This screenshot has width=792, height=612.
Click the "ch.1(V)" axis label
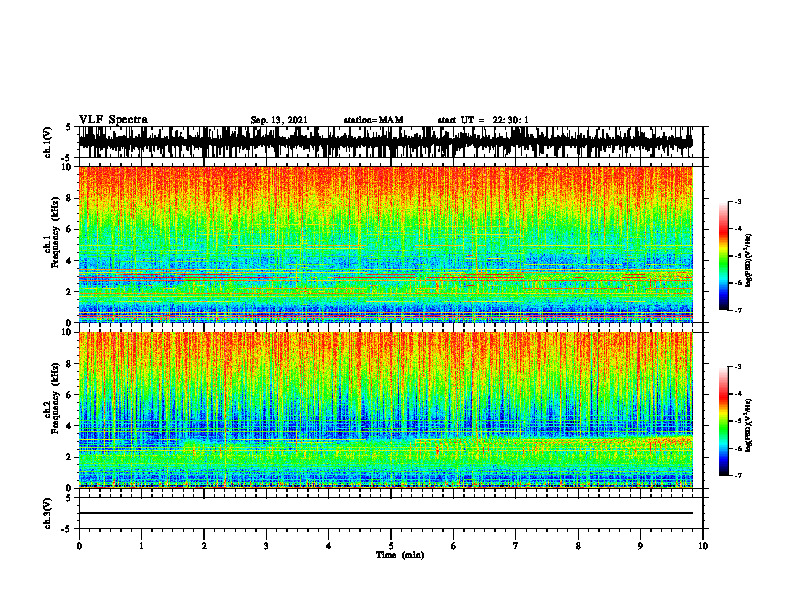[48, 142]
